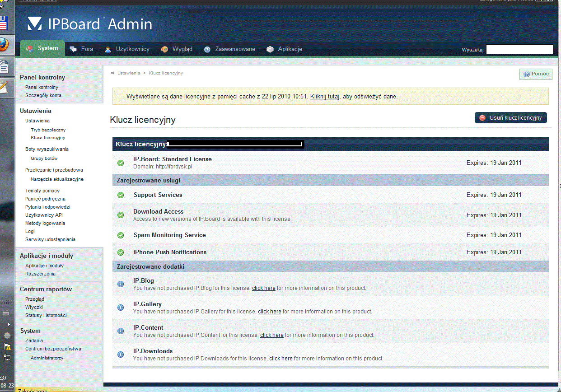Click the Pomoc help button
This screenshot has height=392, width=561.
(536, 74)
